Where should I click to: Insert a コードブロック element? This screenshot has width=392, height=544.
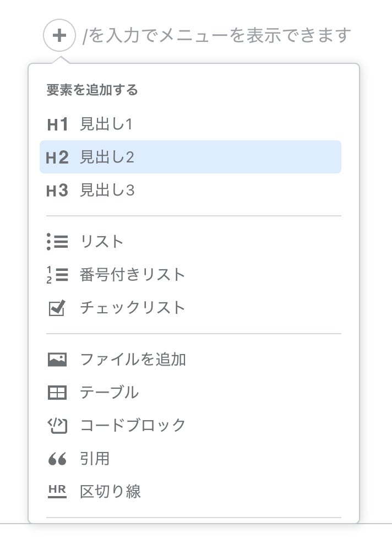pyautogui.click(x=133, y=425)
